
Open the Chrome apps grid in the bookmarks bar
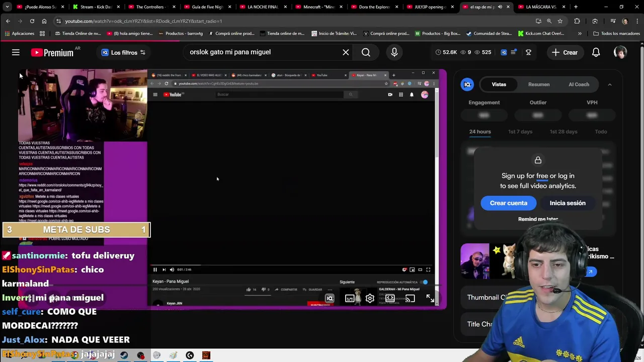pyautogui.click(x=42, y=34)
